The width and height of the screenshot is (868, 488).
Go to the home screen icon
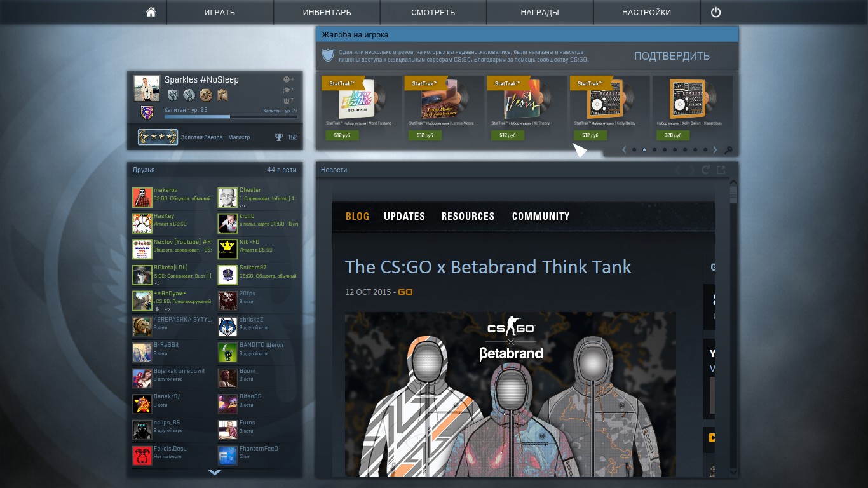click(151, 12)
